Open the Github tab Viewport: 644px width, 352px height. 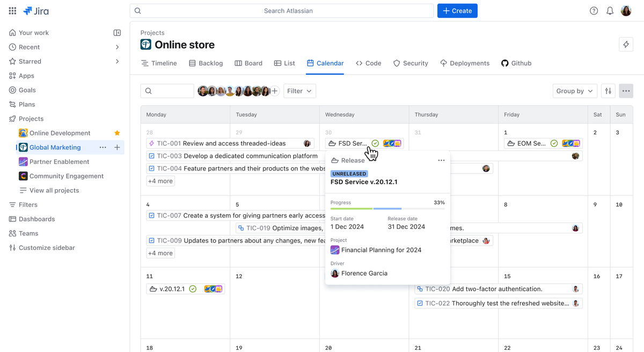[516, 63]
